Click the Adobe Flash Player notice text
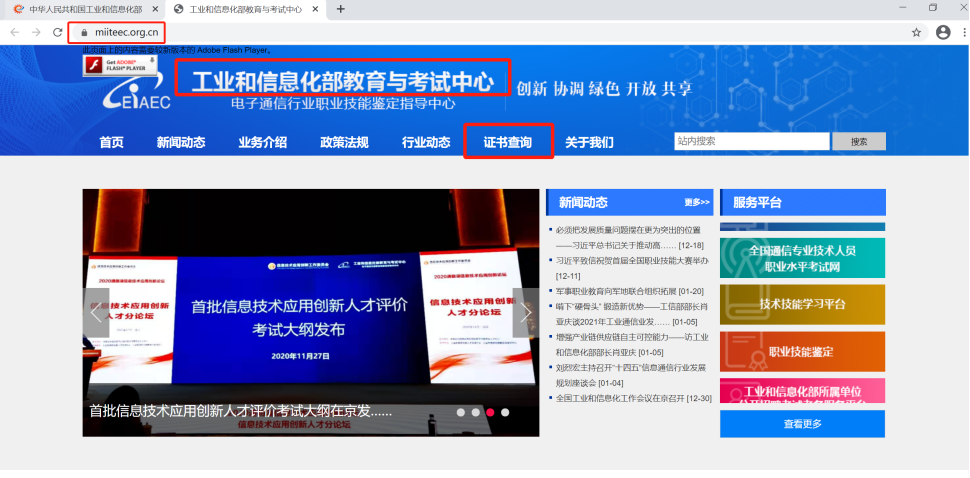970x478 pixels. (177, 50)
